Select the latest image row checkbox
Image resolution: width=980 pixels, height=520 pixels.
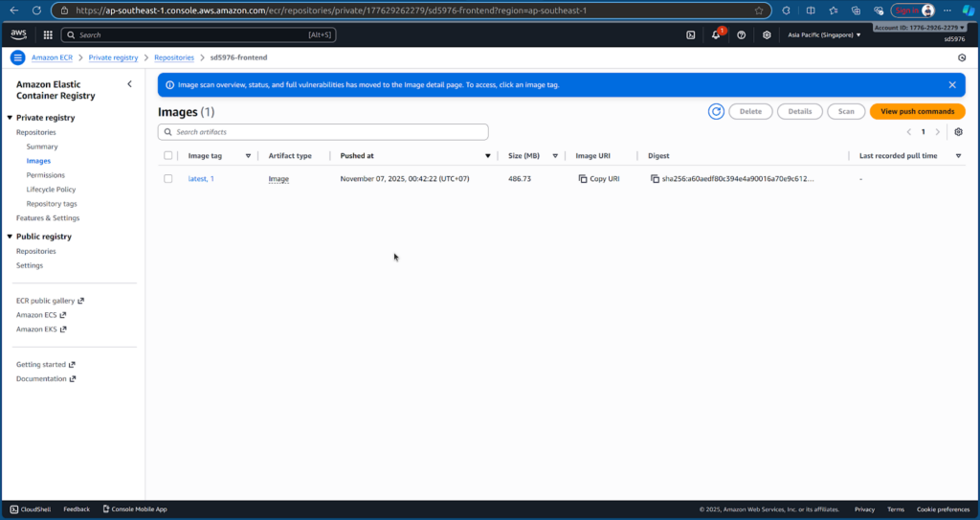(x=168, y=179)
